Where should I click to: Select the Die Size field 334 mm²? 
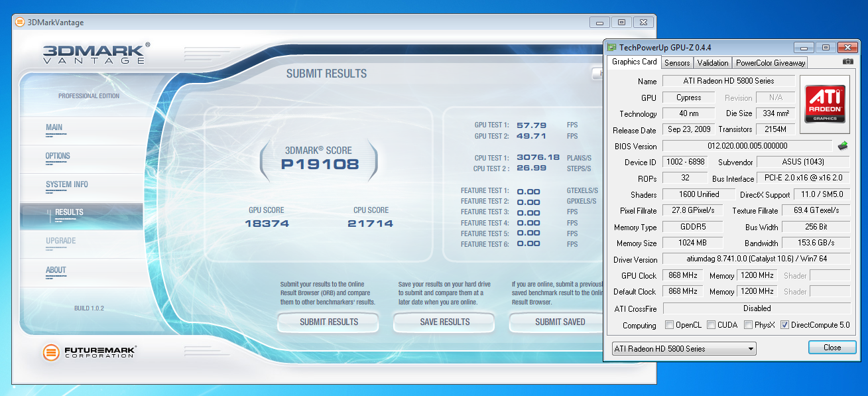point(775,113)
